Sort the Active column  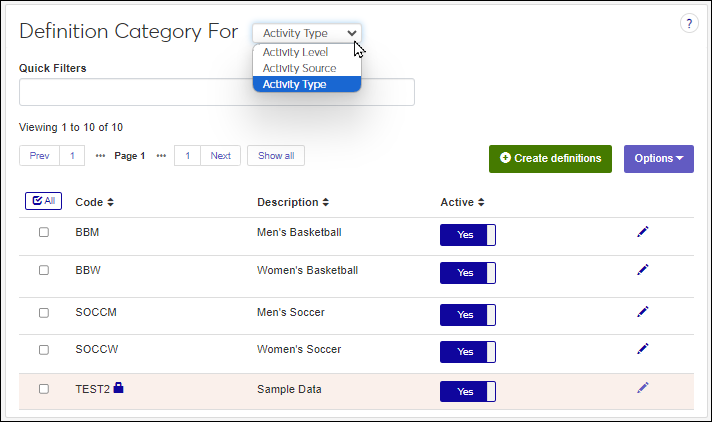[481, 202]
